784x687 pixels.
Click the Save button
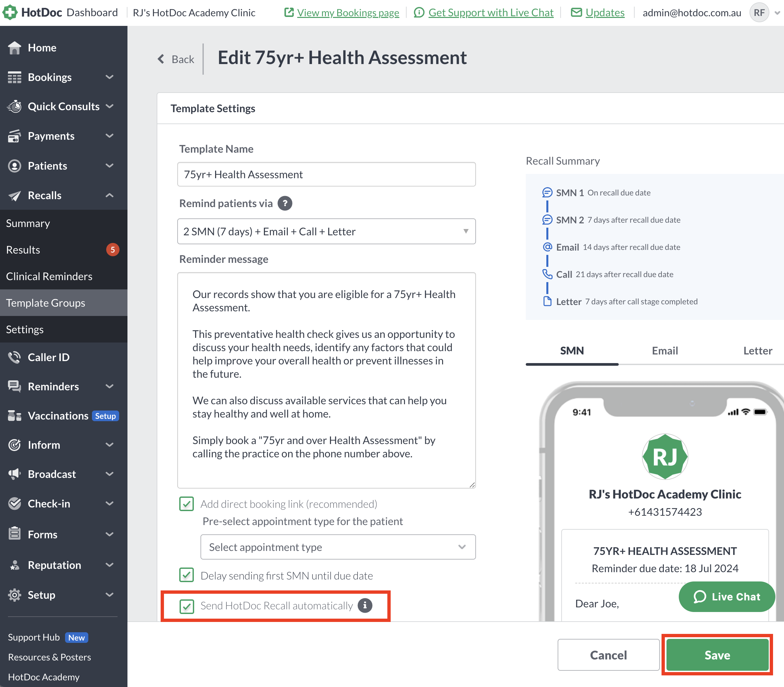click(x=717, y=655)
